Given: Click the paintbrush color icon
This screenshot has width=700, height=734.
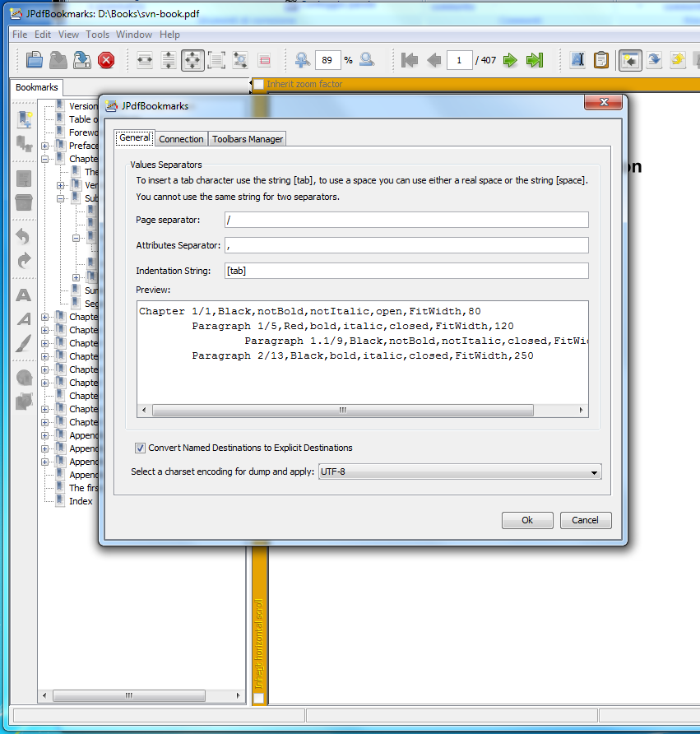Looking at the screenshot, I should 23,343.
